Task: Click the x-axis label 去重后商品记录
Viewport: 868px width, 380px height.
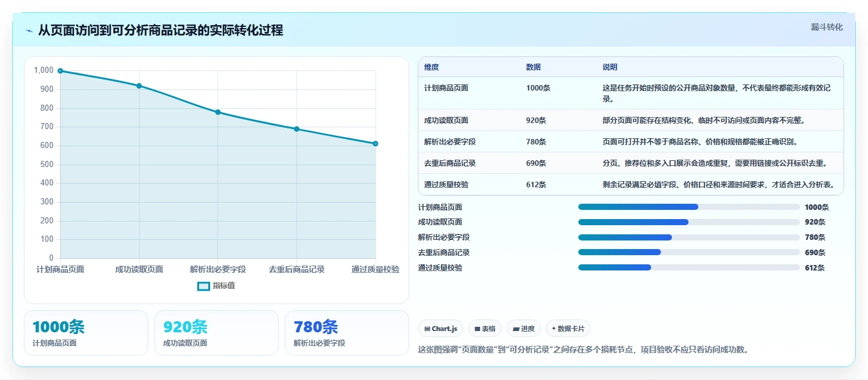Action: (296, 269)
